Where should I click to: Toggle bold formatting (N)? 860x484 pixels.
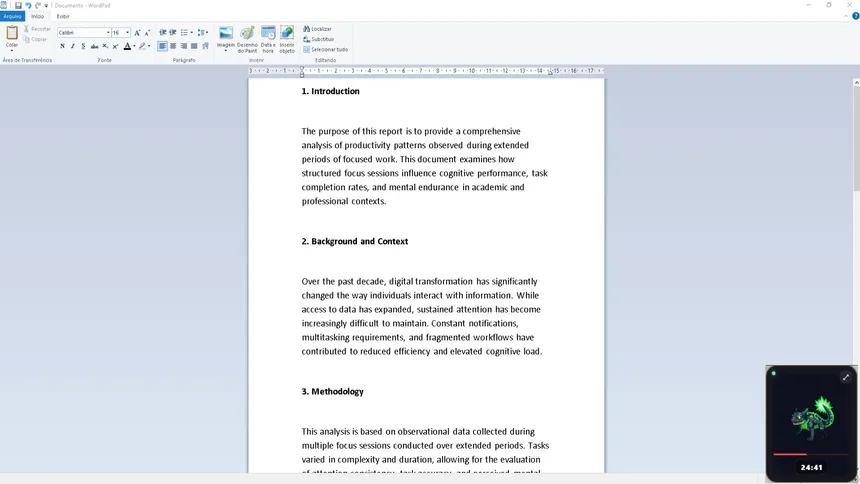point(62,46)
